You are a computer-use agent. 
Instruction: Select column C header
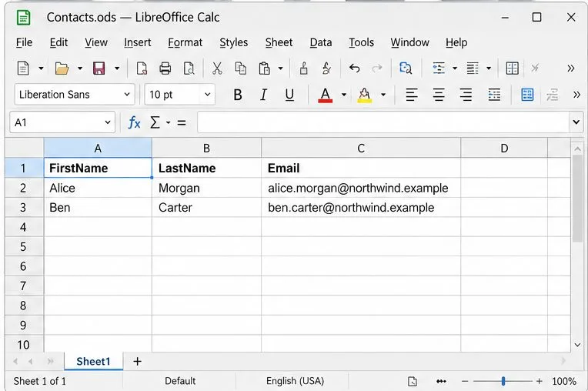361,148
